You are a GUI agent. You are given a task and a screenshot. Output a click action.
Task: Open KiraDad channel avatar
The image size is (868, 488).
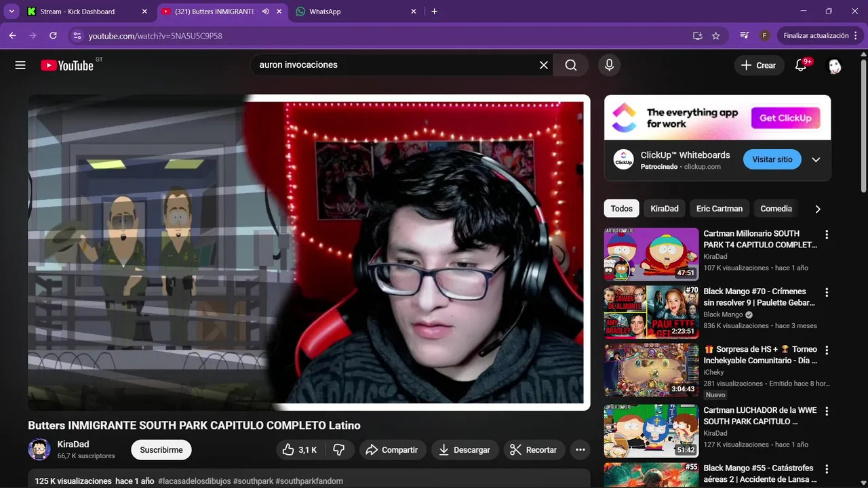point(39,449)
